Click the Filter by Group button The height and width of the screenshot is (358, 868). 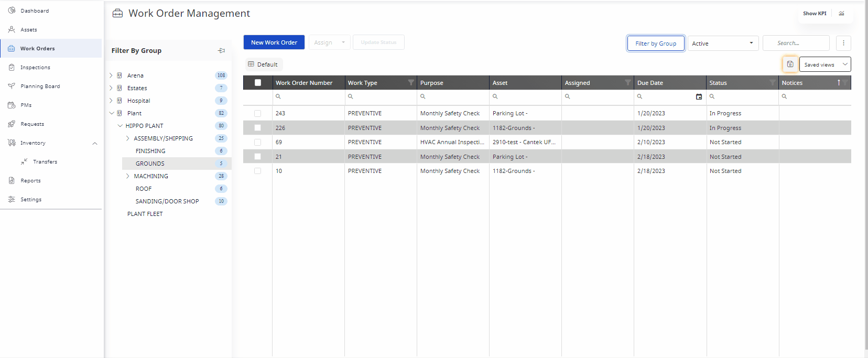coord(656,44)
